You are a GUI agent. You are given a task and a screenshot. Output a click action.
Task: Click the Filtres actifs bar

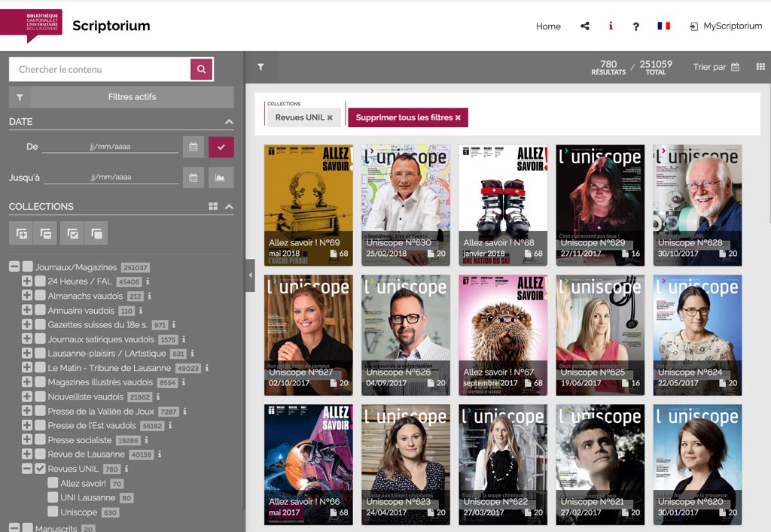tap(132, 97)
